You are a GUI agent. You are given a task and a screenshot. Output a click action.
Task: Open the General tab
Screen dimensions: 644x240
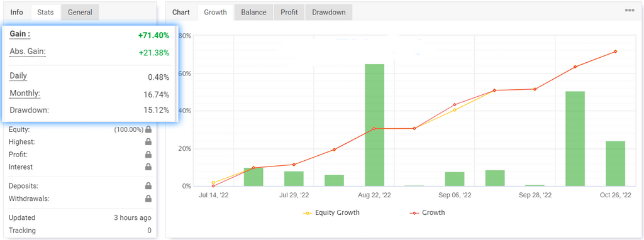coord(80,13)
